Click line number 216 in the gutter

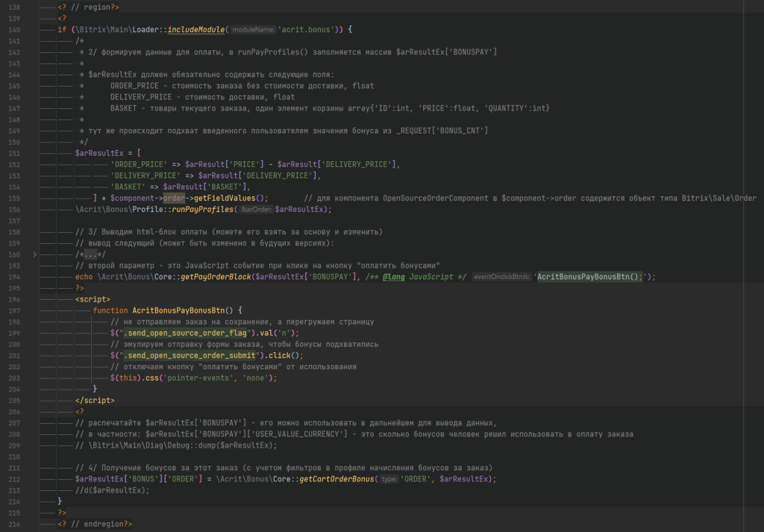[14, 525]
